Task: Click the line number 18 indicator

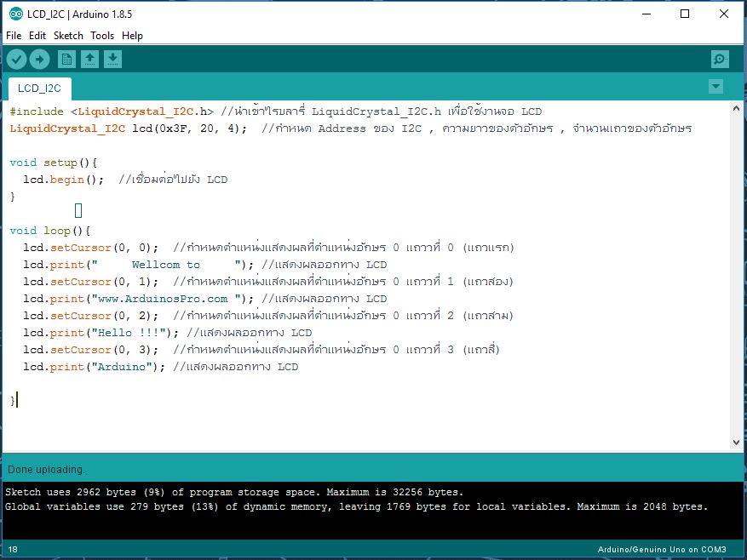Action: pyautogui.click(x=11, y=550)
